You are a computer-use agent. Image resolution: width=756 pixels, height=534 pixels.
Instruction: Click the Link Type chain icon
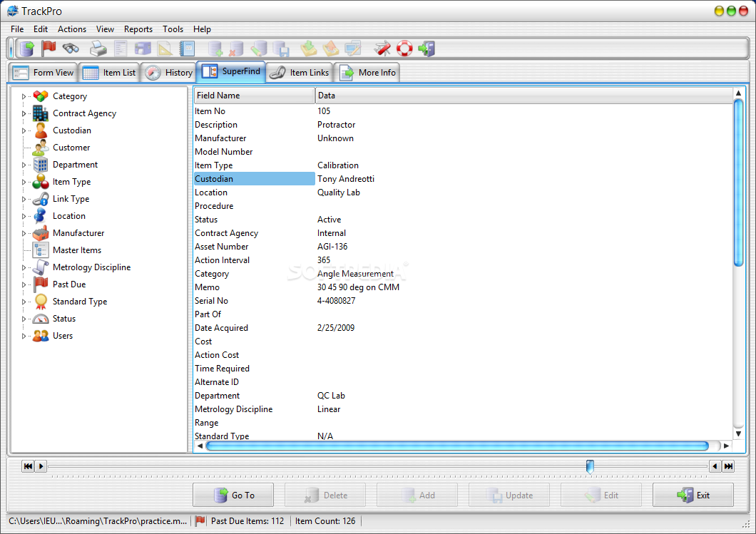[41, 199]
